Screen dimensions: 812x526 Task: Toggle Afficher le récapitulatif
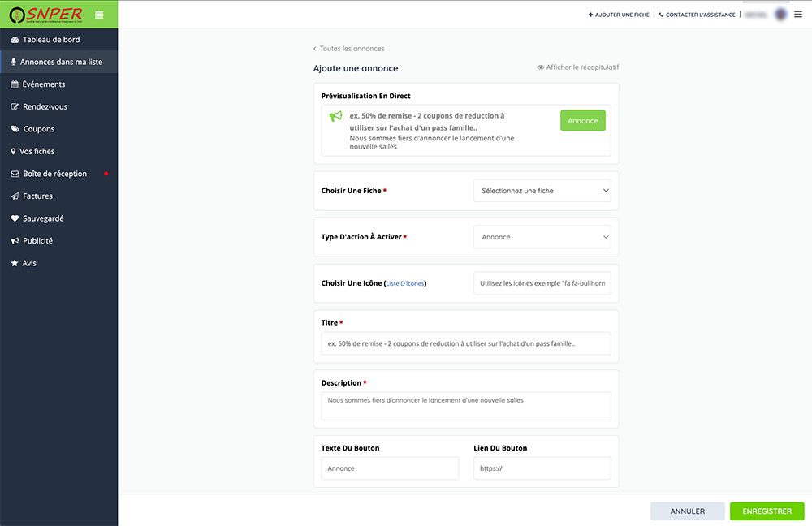(x=578, y=67)
